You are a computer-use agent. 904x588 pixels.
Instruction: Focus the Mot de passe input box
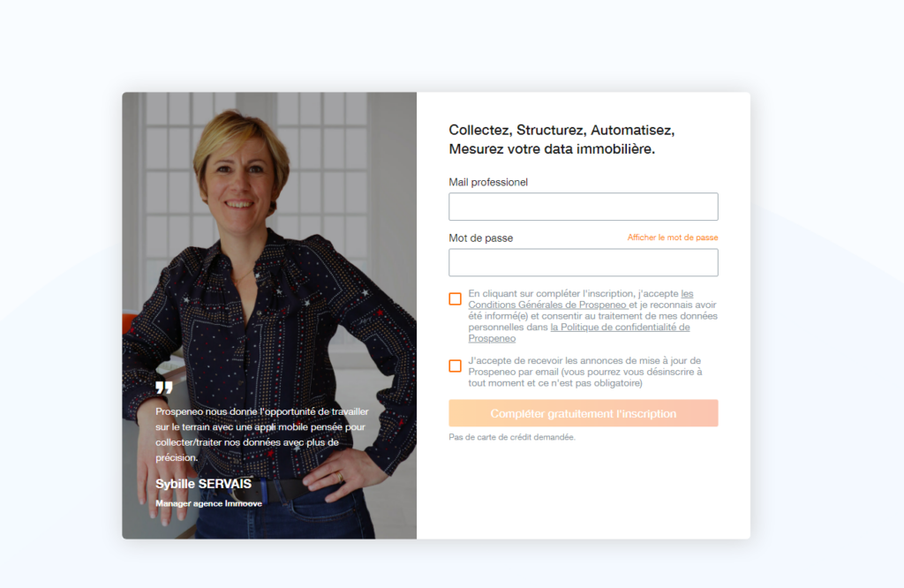584,262
